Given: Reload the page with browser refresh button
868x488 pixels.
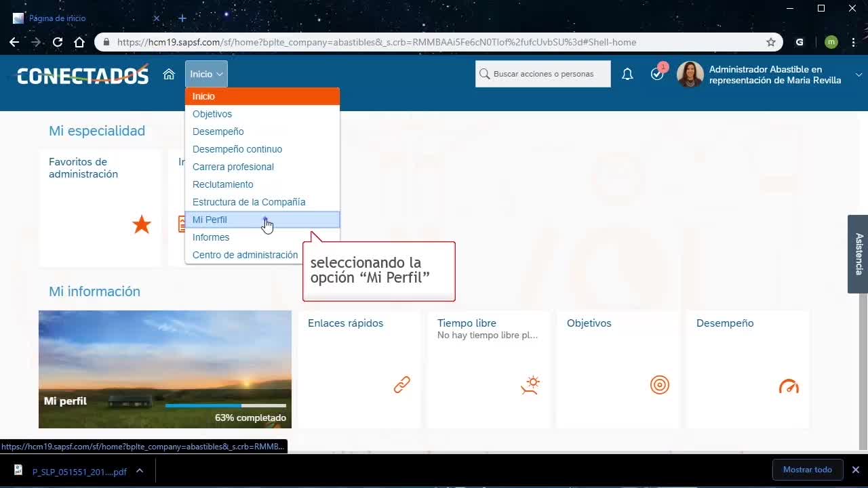Looking at the screenshot, I should point(58,42).
